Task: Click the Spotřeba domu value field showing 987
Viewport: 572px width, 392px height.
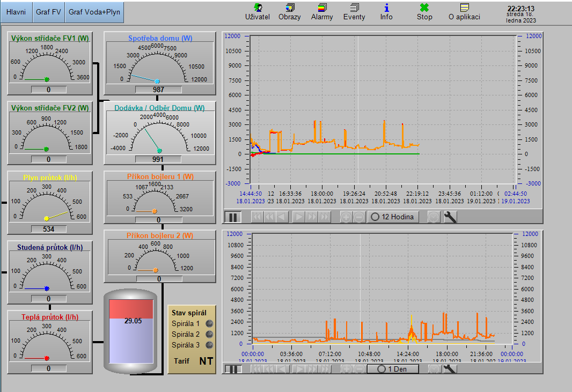Action: (x=158, y=90)
